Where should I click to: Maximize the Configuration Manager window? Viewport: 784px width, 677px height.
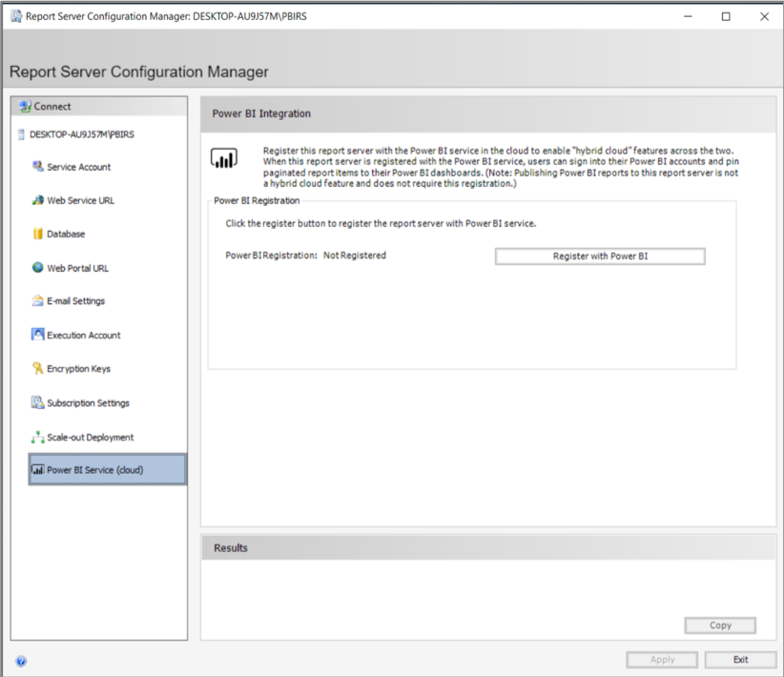[x=726, y=16]
